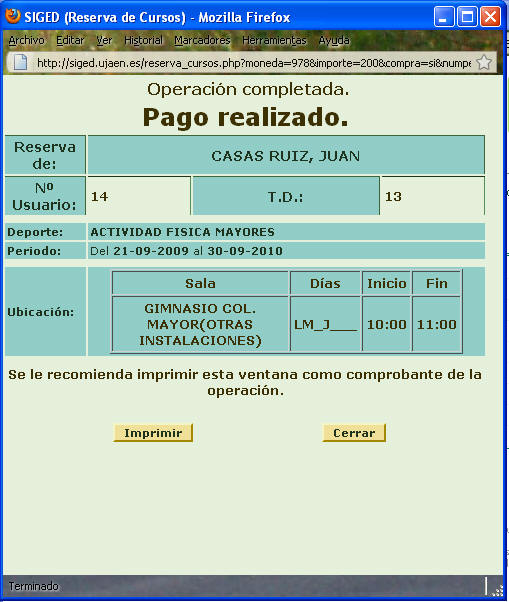Click the 'Periodo:' label

(x=34, y=251)
